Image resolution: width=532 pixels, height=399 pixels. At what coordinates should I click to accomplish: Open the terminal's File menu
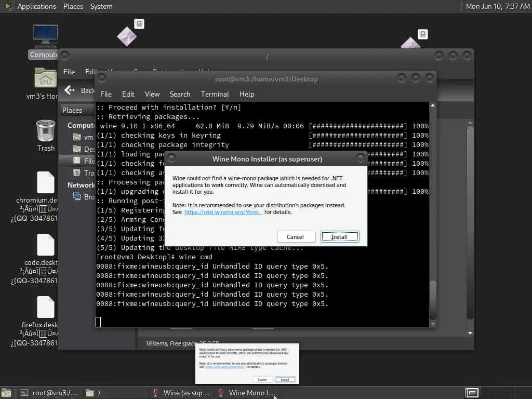106,95
